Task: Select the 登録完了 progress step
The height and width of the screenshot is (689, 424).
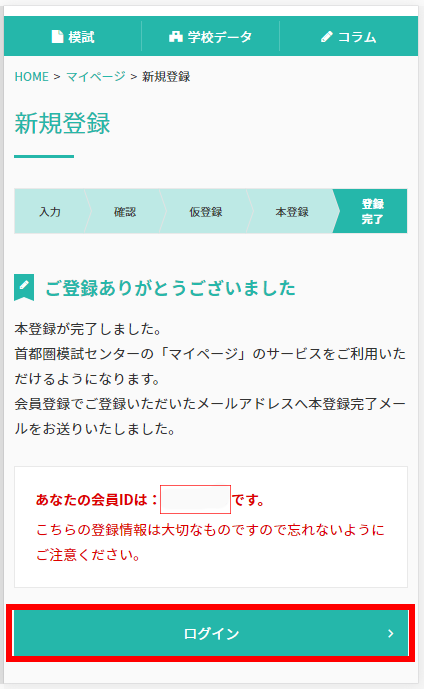Action: coord(373,211)
